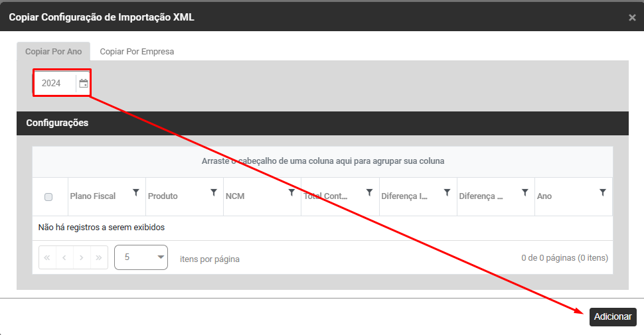Click the year input field showing 2024

pyautogui.click(x=54, y=84)
